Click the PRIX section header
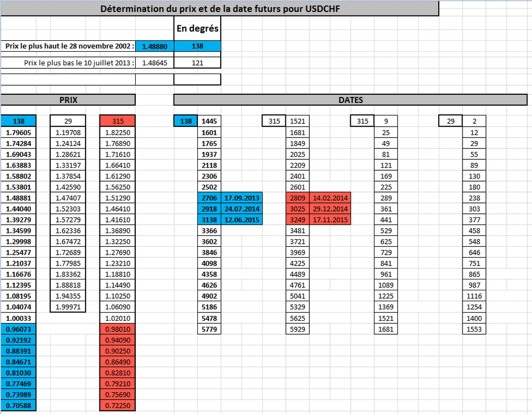 point(68,100)
